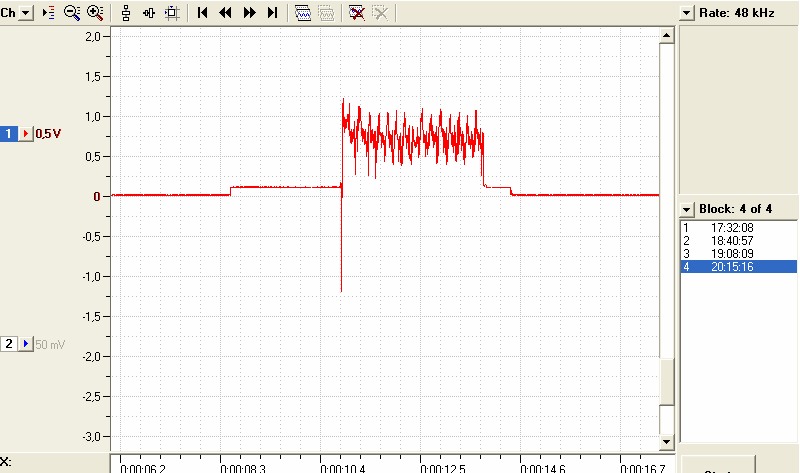This screenshot has height=473, width=800.
Task: Select block 1 recorded at 17:32:08
Action: pos(738,228)
